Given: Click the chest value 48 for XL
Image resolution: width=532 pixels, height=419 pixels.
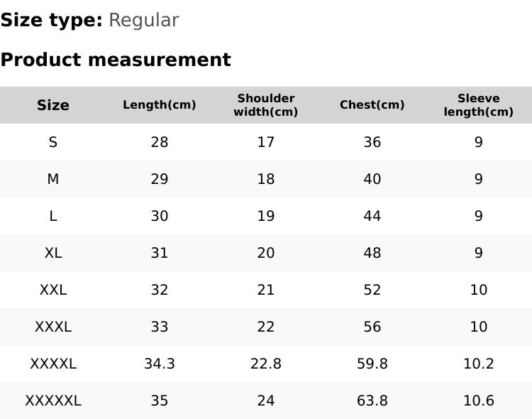Looking at the screenshot, I should [372, 253].
